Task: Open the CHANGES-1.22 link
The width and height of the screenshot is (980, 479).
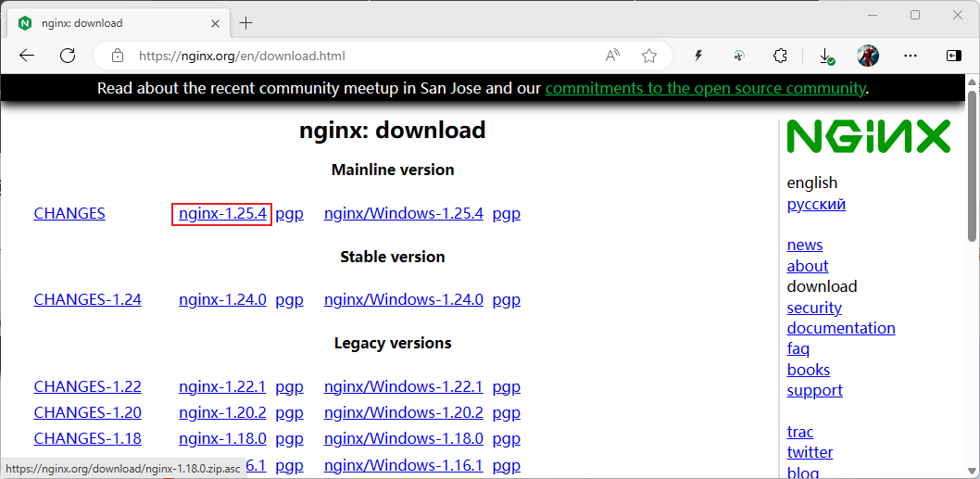Action: 87,386
